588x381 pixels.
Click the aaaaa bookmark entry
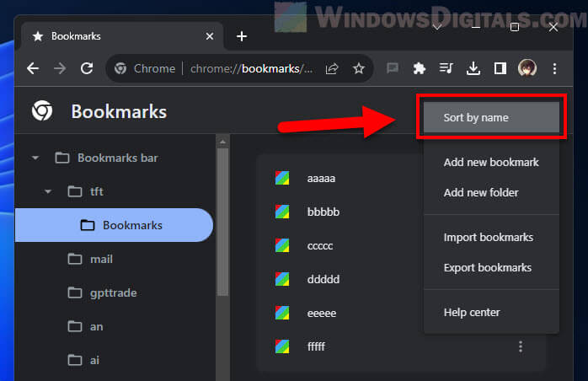click(321, 178)
